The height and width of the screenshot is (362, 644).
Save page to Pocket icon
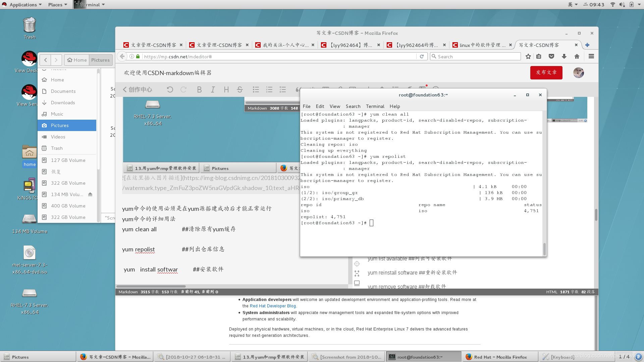click(551, 56)
